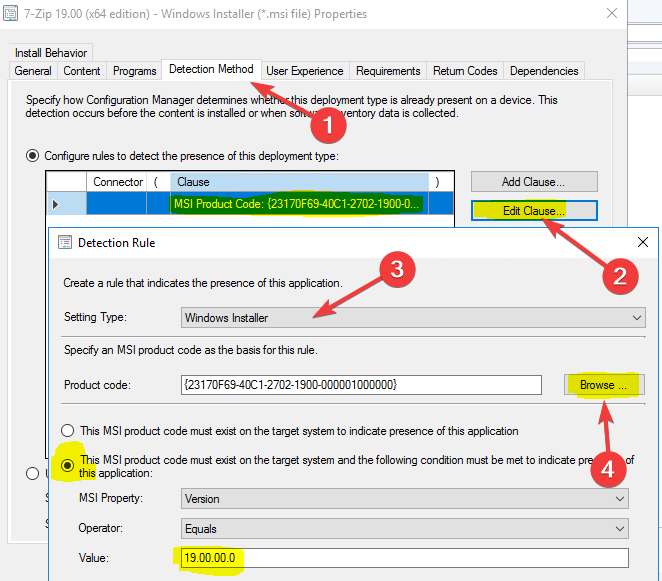
Task: Open the User Experience tab
Action: pyautogui.click(x=305, y=71)
